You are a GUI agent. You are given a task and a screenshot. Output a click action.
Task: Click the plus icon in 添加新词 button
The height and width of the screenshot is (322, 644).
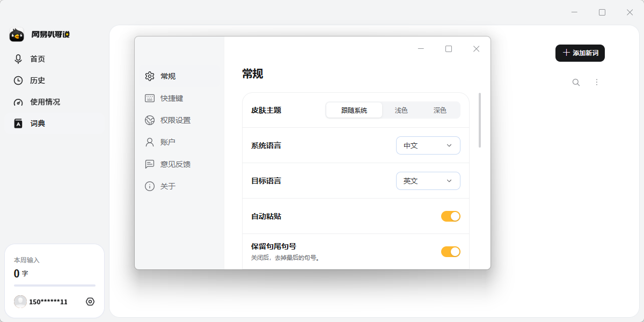(566, 53)
